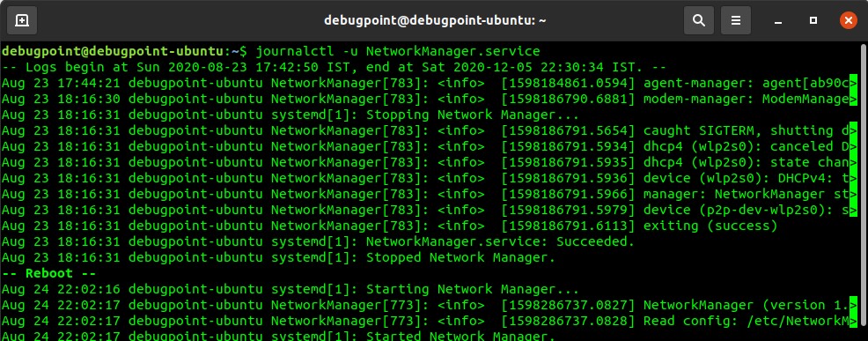The width and height of the screenshot is (868, 341).
Task: Click the truncation marker on NetworkManager version line
Action: 853,305
